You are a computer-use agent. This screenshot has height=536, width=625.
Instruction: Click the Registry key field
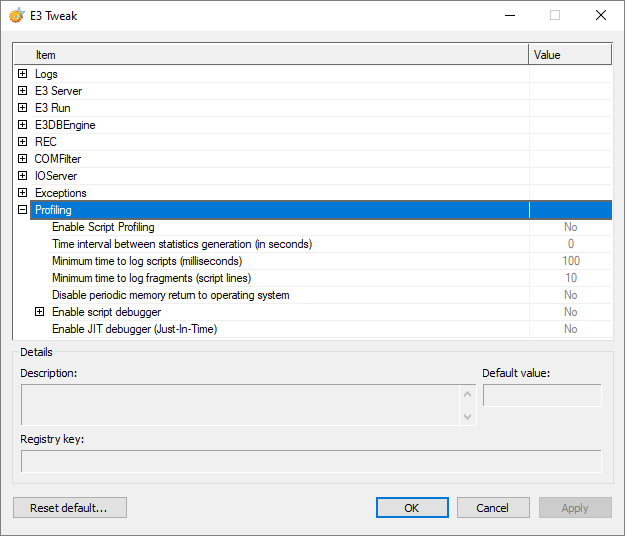point(311,461)
